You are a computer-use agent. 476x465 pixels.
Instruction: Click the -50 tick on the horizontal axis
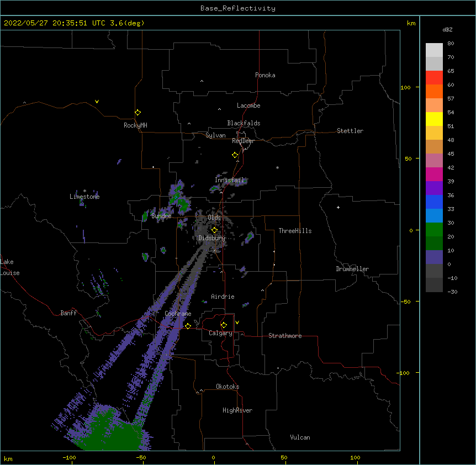(x=141, y=458)
